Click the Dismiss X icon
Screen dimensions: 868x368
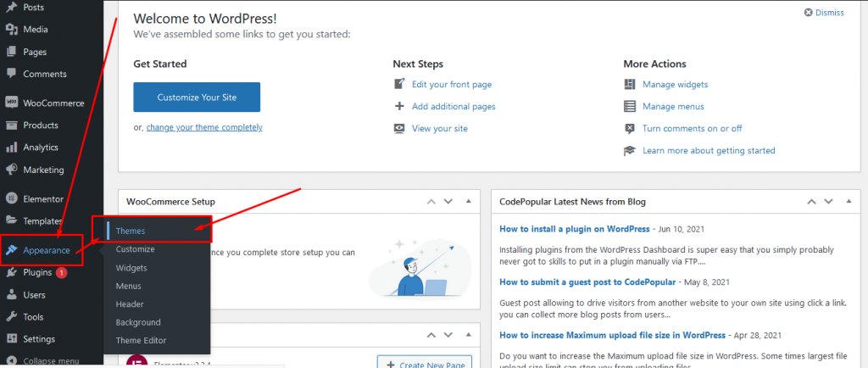click(x=808, y=13)
